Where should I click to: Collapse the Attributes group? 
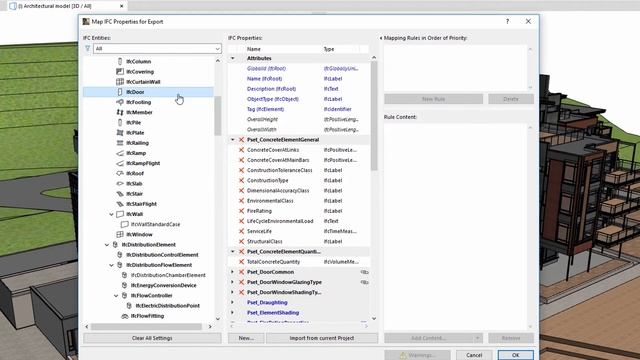point(233,58)
